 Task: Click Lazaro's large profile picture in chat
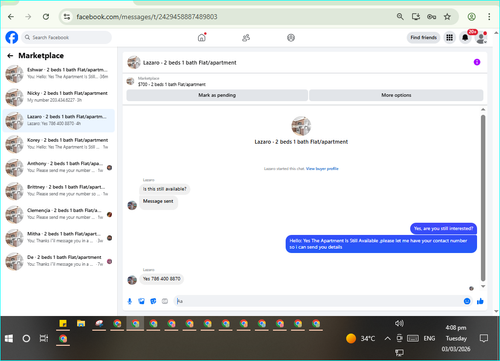coord(301,126)
